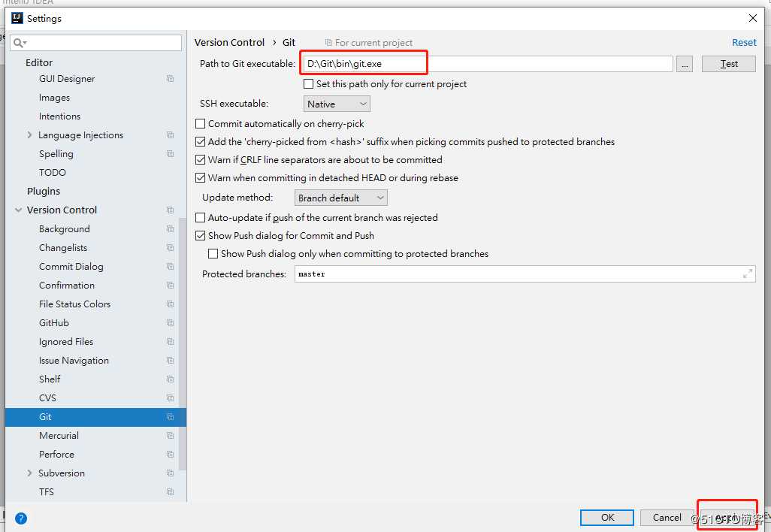
Task: Click the OK button
Action: point(606,517)
